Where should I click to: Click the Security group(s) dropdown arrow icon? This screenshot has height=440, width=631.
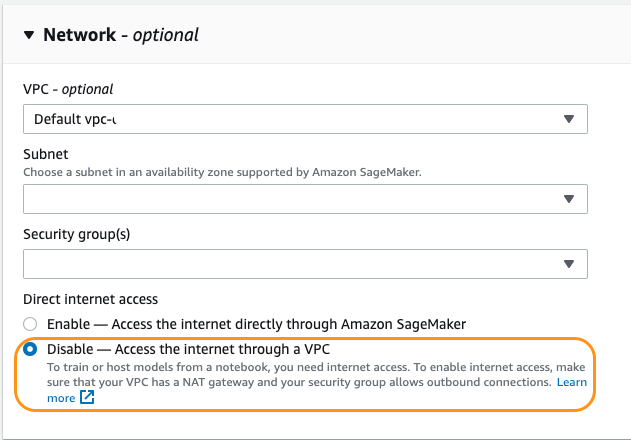(x=568, y=265)
